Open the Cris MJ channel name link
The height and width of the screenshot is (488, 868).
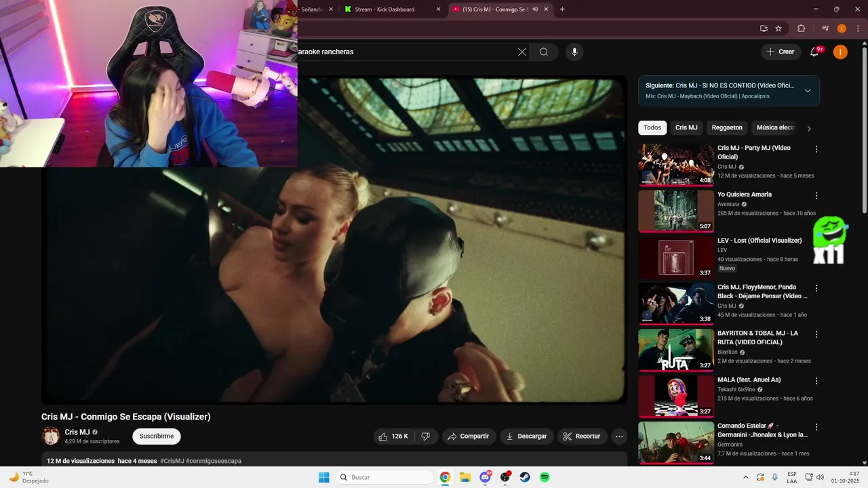coord(77,432)
